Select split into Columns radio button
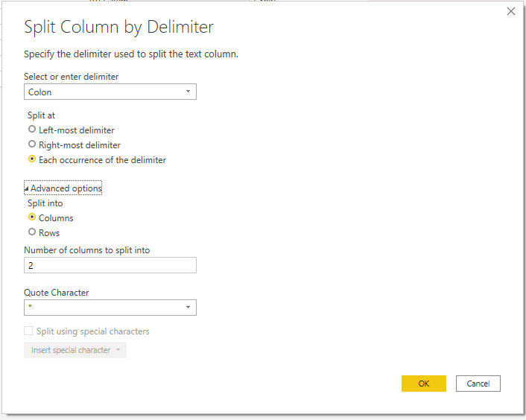This screenshot has width=526, height=420. (x=32, y=217)
